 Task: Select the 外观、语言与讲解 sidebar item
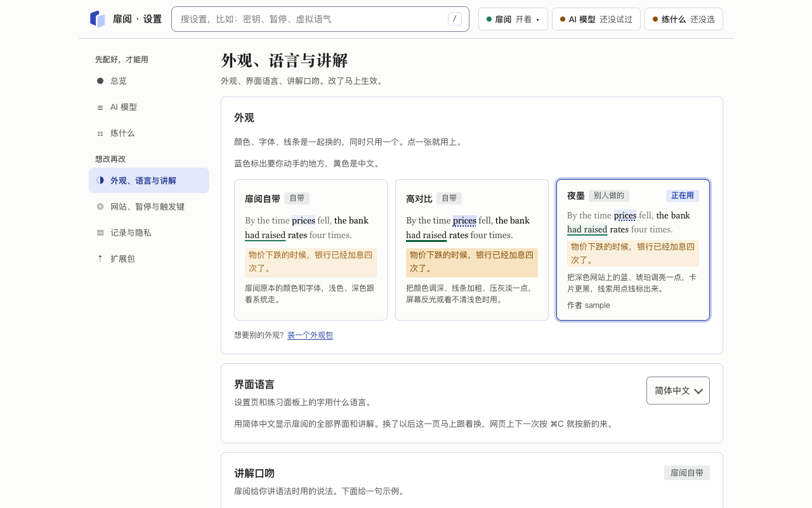[x=149, y=180]
